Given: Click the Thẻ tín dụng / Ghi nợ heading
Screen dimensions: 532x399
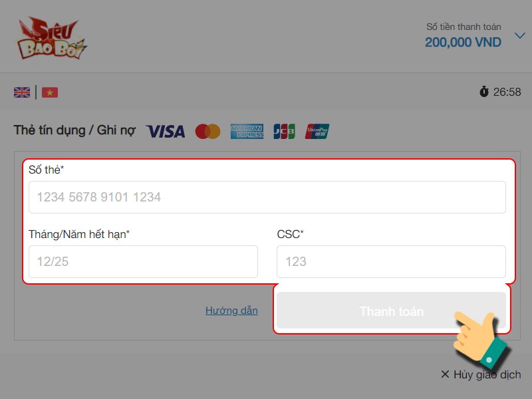Looking at the screenshot, I should click(74, 130).
